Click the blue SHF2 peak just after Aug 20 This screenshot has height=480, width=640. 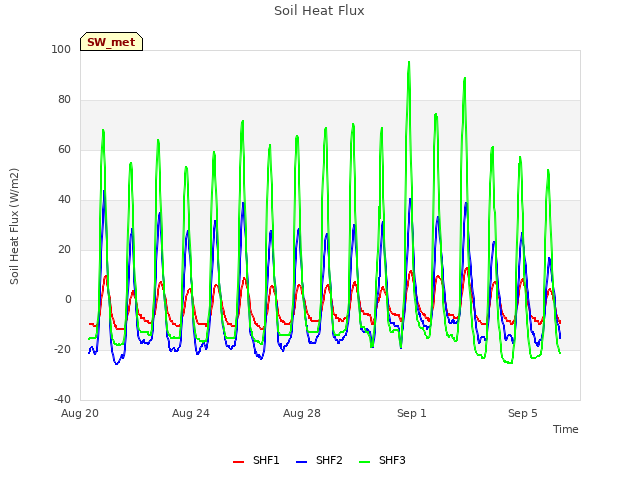104,191
